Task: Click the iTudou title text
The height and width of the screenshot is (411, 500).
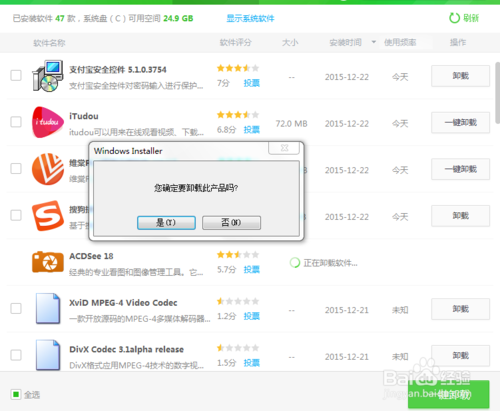Action: point(84,116)
